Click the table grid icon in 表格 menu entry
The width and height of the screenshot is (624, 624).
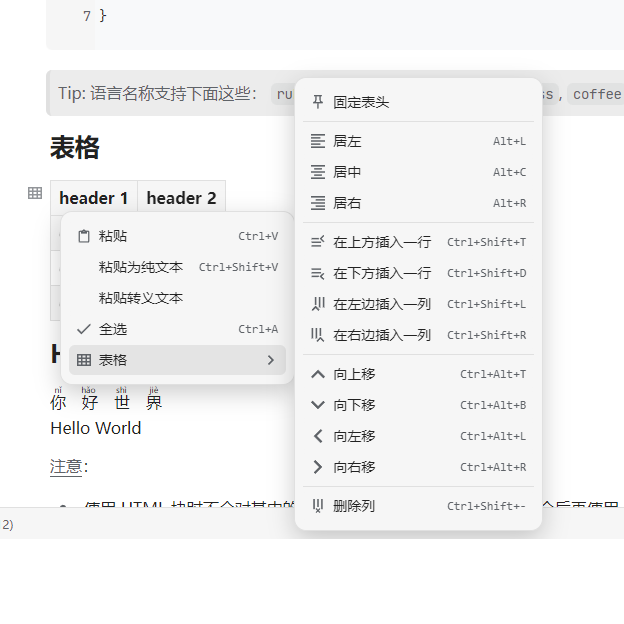(84, 360)
